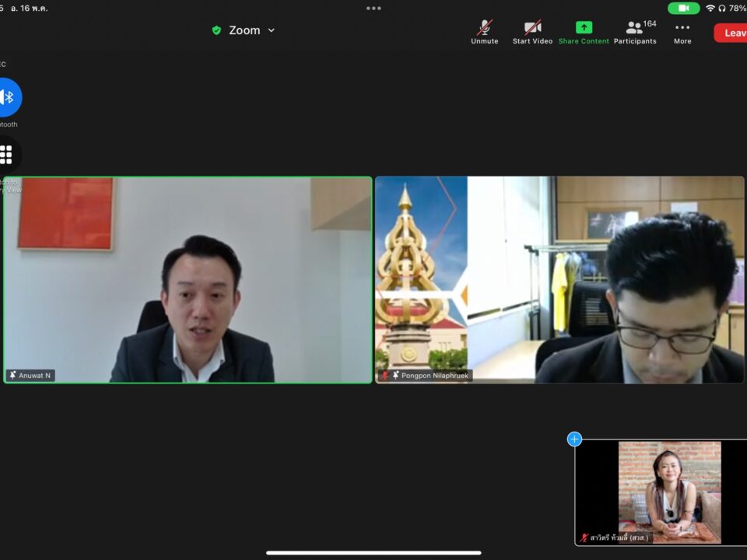Tap the Thai date text in status bar

point(29,8)
